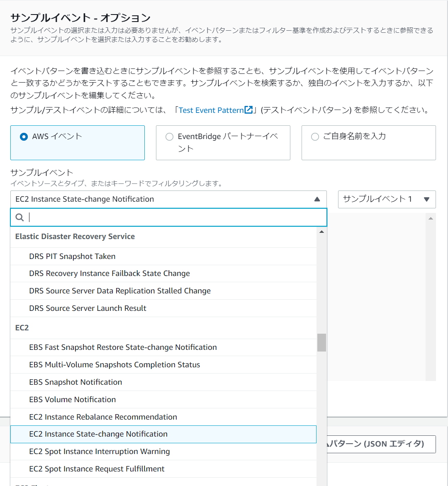Click the external link icon after Test Event Pattern
Image resolution: width=448 pixels, height=486 pixels.
pyautogui.click(x=248, y=110)
